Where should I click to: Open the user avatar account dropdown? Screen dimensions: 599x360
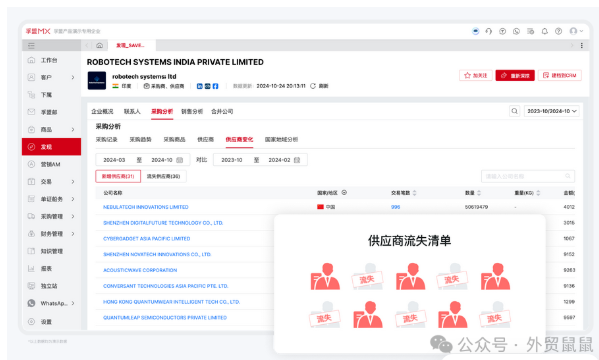coord(576,31)
